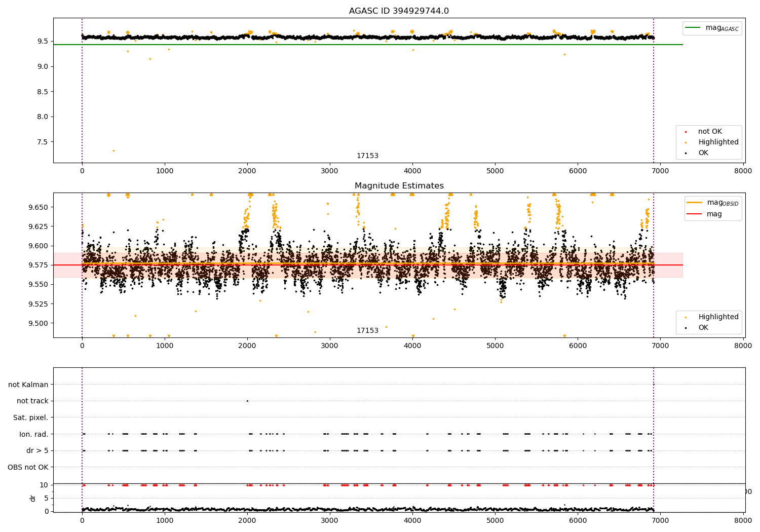Select the 'not track' axis label
This screenshot has width=760, height=532.
tap(32, 401)
